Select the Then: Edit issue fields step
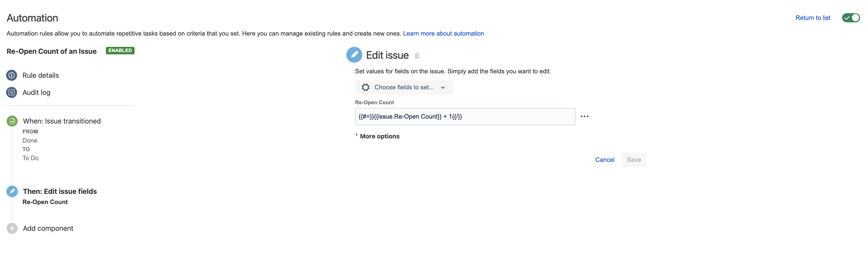 [60, 191]
